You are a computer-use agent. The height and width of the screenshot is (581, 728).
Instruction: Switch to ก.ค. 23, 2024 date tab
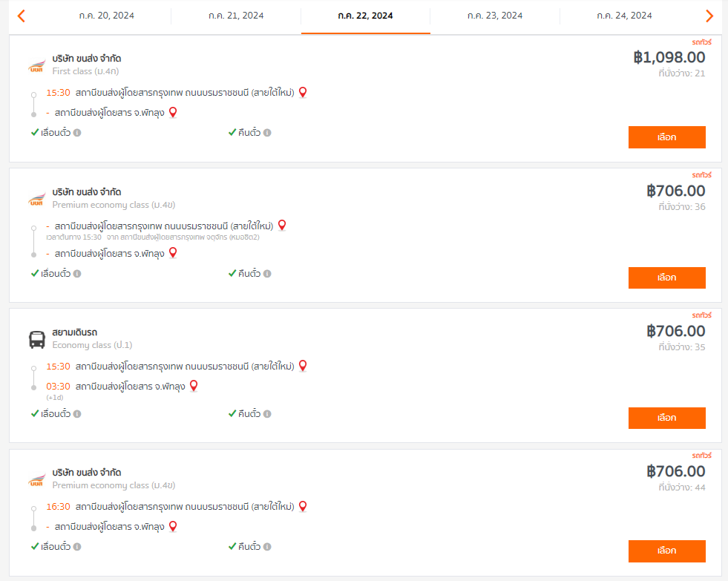pos(495,16)
